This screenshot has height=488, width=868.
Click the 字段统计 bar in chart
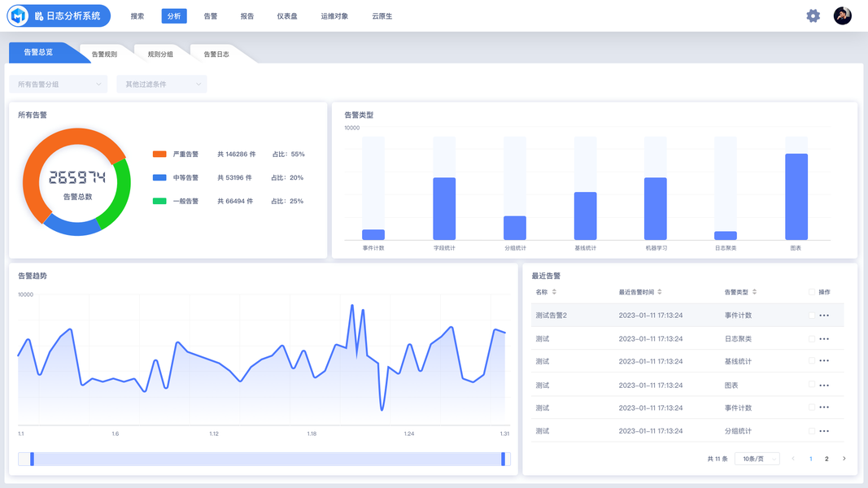[444, 208]
